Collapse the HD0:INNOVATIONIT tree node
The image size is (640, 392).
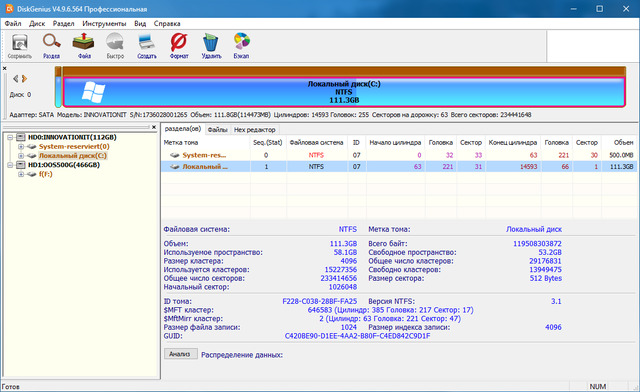10,137
